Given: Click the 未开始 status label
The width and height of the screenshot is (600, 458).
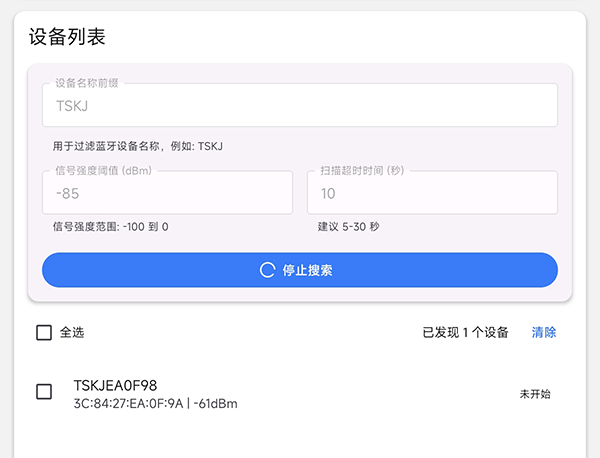Looking at the screenshot, I should (535, 394).
